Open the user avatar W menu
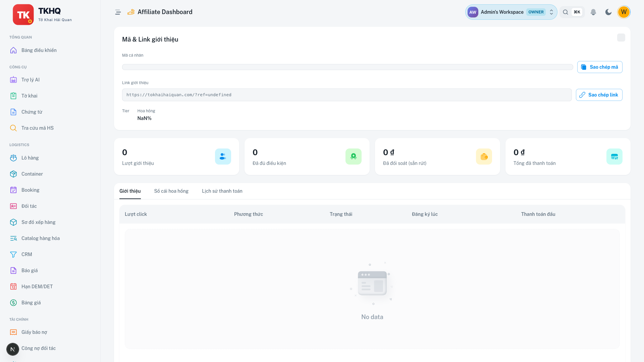Viewport: 644px width, 362px height. pyautogui.click(x=624, y=12)
